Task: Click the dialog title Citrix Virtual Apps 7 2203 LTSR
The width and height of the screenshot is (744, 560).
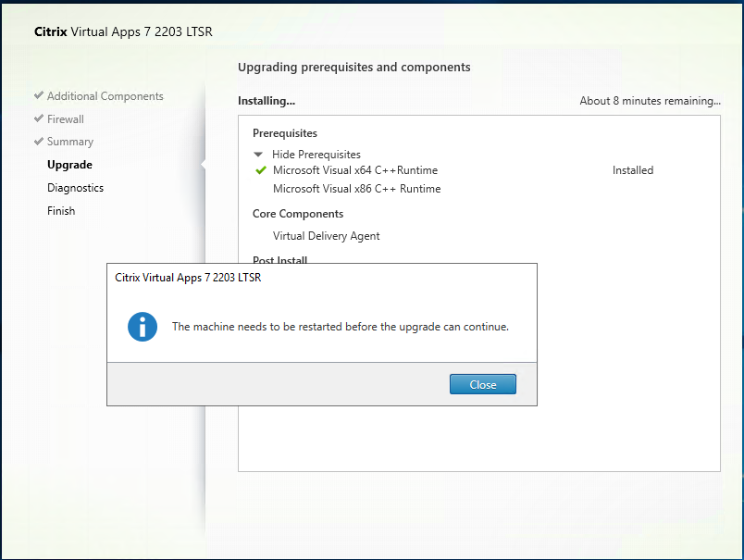Action: coord(188,278)
